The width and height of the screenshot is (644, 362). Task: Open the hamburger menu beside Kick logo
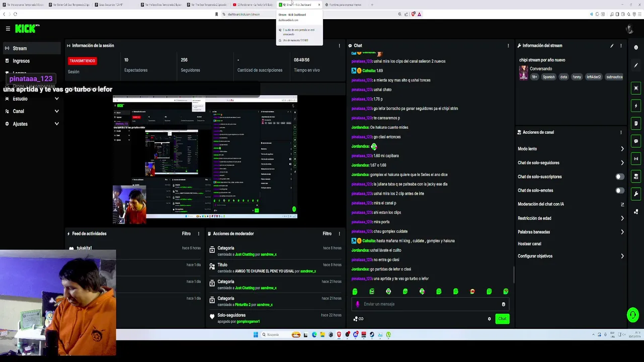[x=8, y=29]
